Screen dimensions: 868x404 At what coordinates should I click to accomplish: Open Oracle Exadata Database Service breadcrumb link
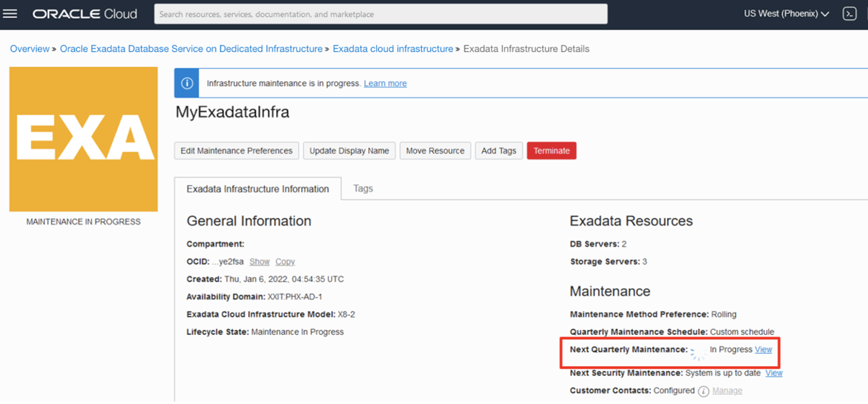tap(191, 49)
